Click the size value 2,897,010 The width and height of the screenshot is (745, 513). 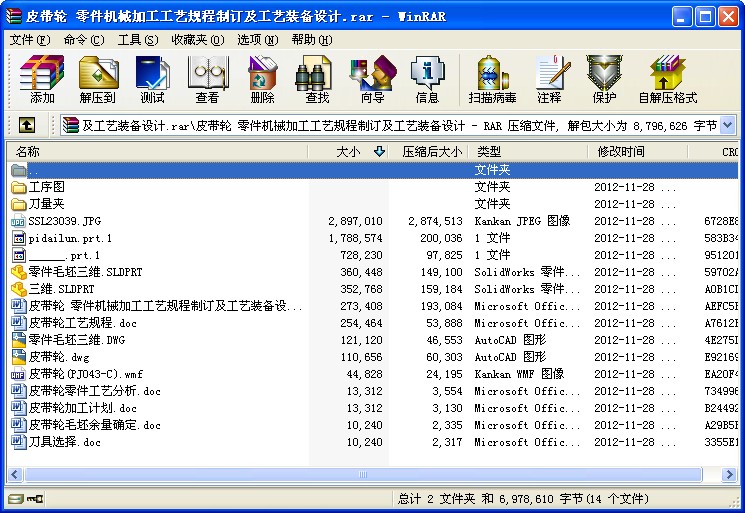(355, 221)
